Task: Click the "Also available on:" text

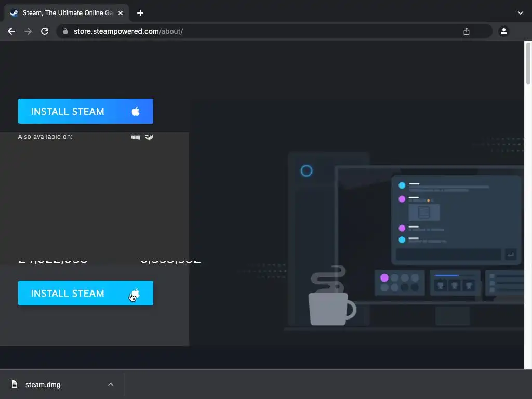Action: pyautogui.click(x=45, y=137)
